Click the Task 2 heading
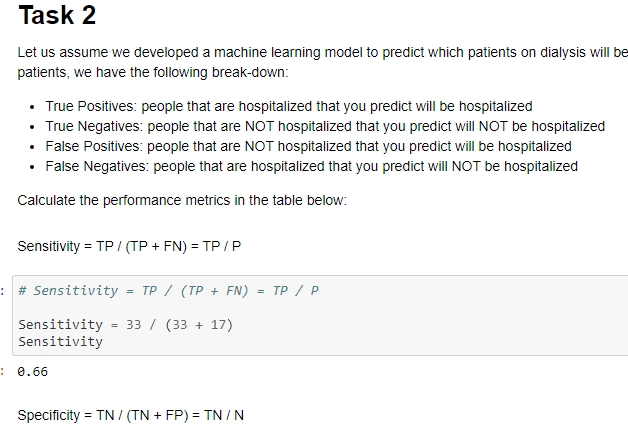 coord(57,15)
